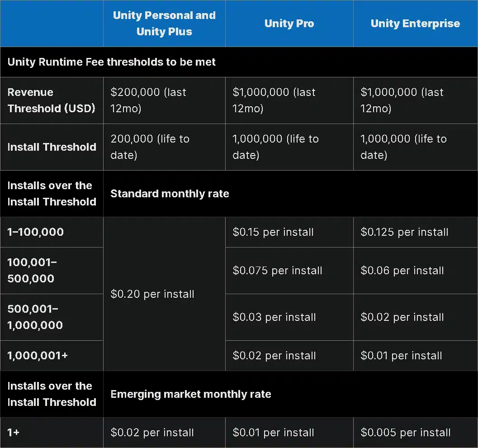This screenshot has width=478, height=448.
Task: Click the 500,001–1,000,000 row label
Action: click(52, 317)
